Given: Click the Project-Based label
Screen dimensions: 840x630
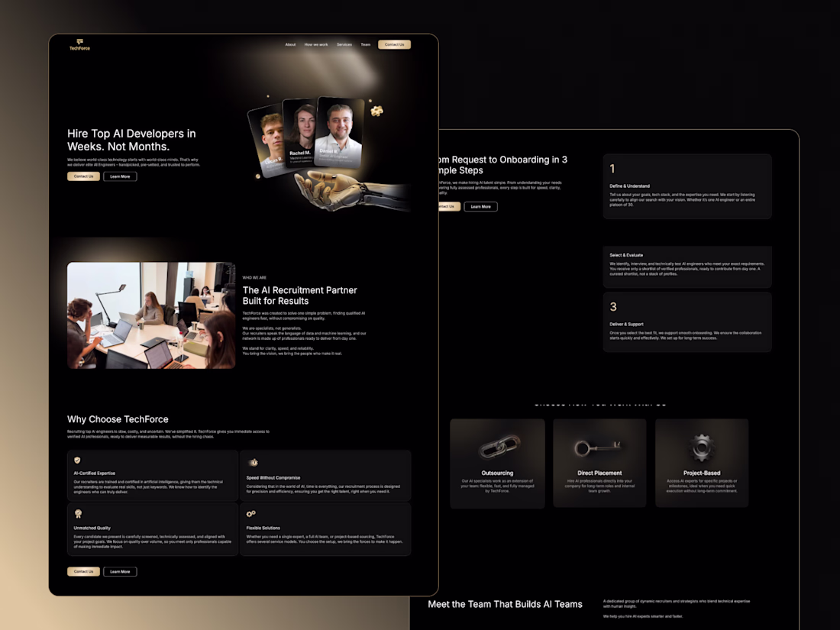Looking at the screenshot, I should [x=702, y=473].
